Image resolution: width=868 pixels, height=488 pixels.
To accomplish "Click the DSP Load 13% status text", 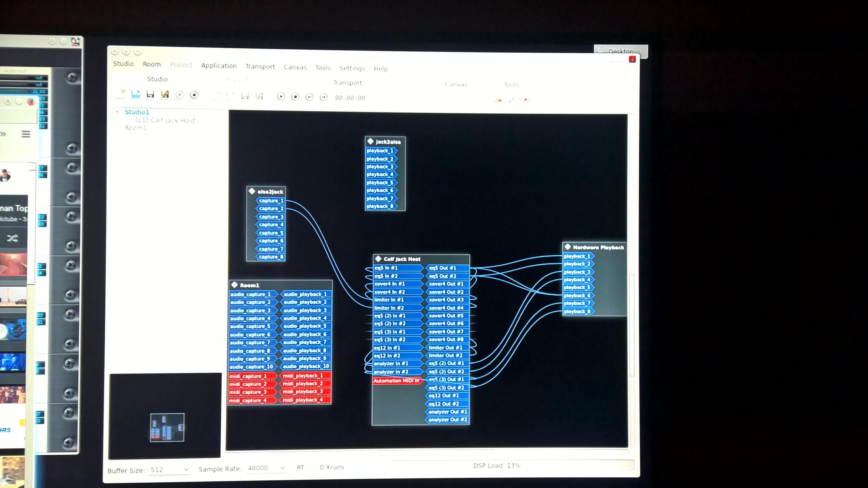I will point(497,465).
